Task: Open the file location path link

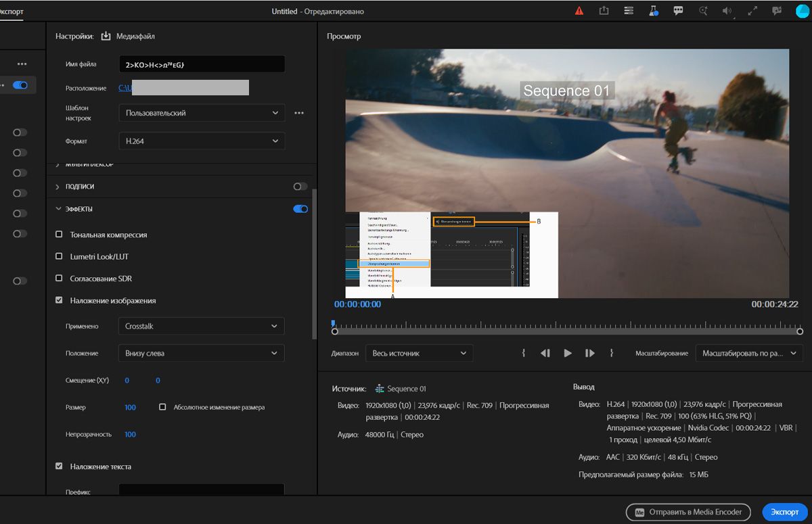Action: point(125,88)
